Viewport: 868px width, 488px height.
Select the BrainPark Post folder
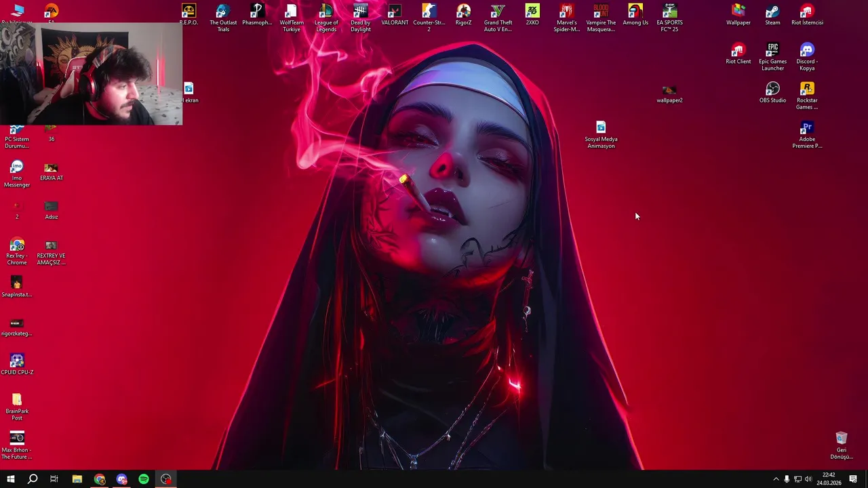(x=17, y=407)
